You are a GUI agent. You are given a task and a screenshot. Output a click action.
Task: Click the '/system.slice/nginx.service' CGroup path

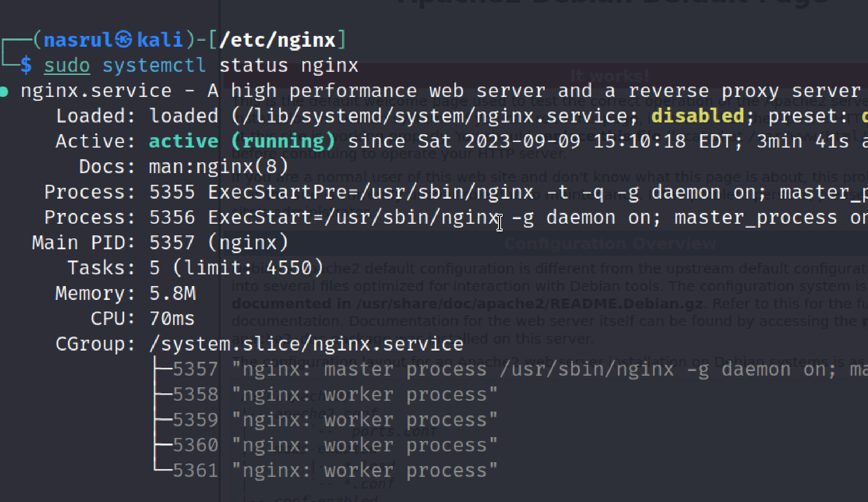[x=306, y=344]
